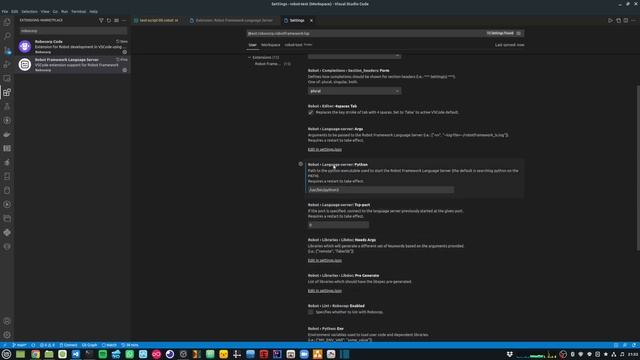Open the File menu

(x=5, y=11)
